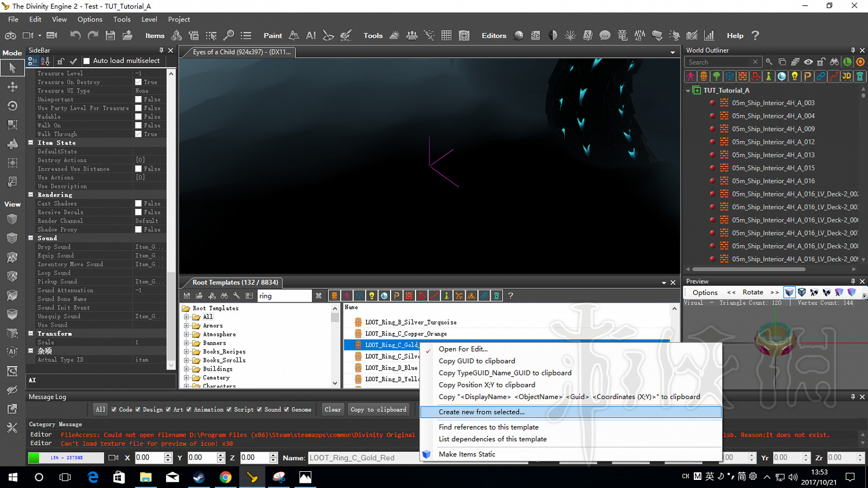Select the Move tool in Mode sidebar
The height and width of the screenshot is (488, 868).
tap(12, 87)
